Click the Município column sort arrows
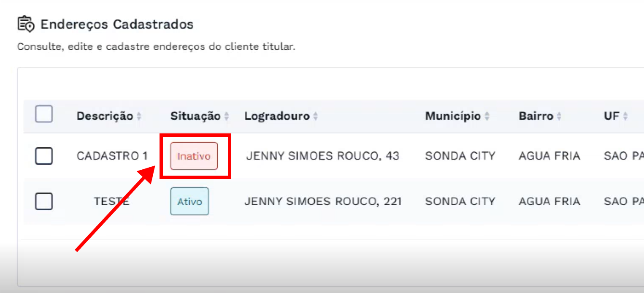 [x=487, y=117]
